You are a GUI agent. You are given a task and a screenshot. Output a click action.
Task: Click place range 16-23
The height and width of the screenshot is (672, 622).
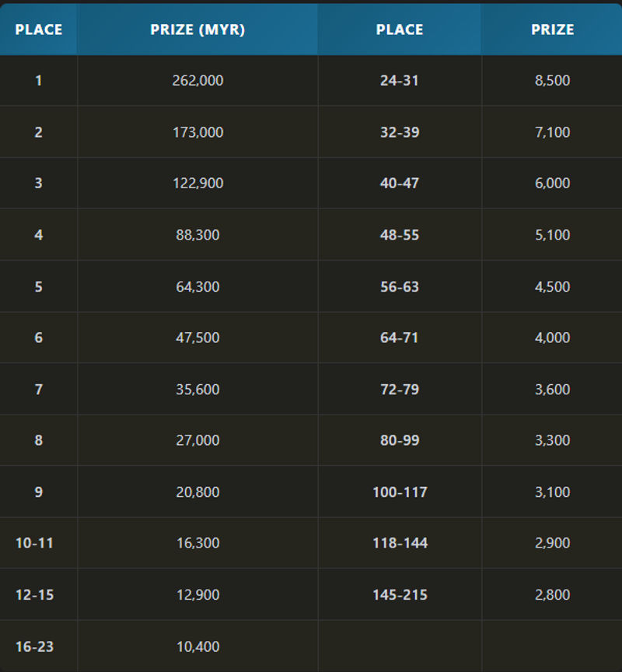[x=34, y=646]
